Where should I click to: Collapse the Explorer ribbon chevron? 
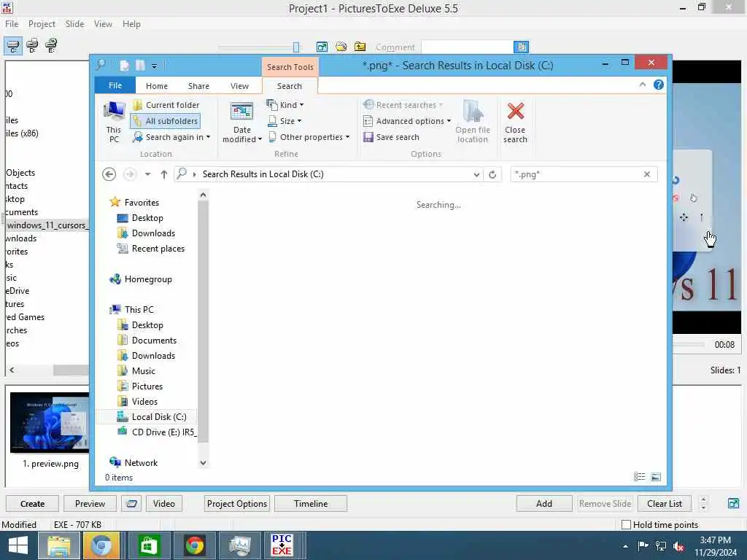point(642,85)
